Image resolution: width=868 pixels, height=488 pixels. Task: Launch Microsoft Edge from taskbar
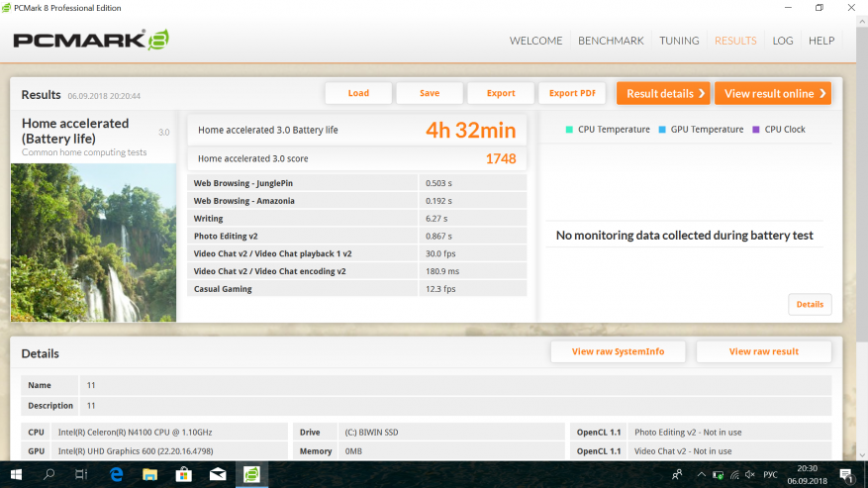(x=116, y=475)
